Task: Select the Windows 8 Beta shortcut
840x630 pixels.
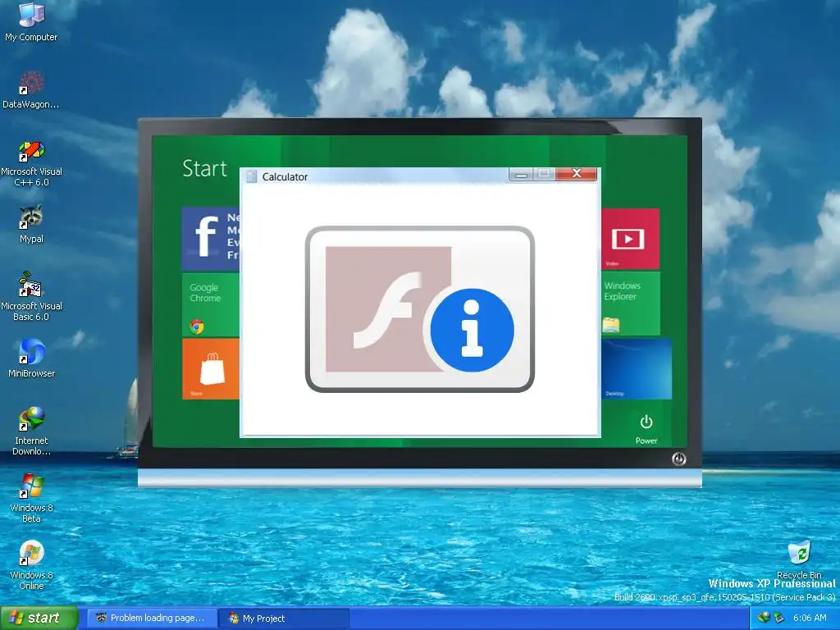Action: pyautogui.click(x=31, y=498)
